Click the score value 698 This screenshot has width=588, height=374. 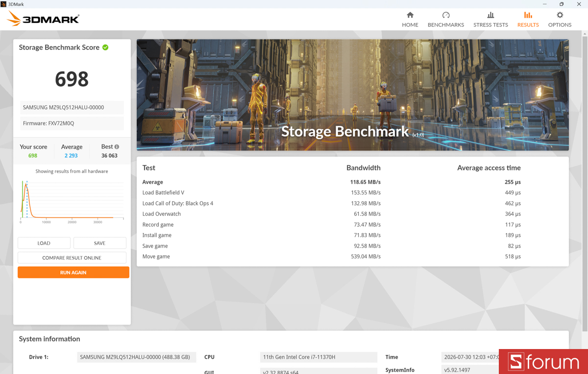[72, 79]
